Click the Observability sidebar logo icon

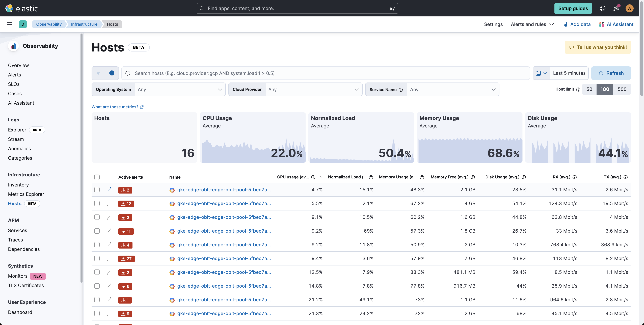[13, 46]
